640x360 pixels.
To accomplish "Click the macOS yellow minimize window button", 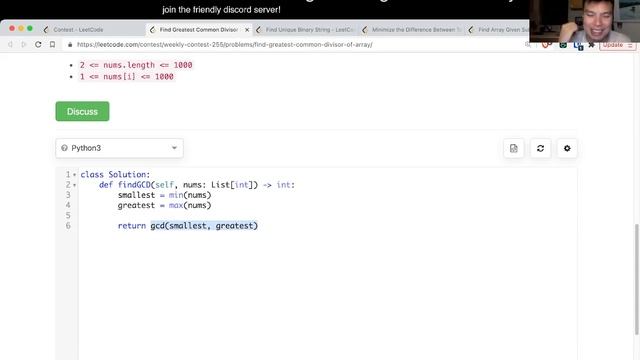I will click(21, 29).
